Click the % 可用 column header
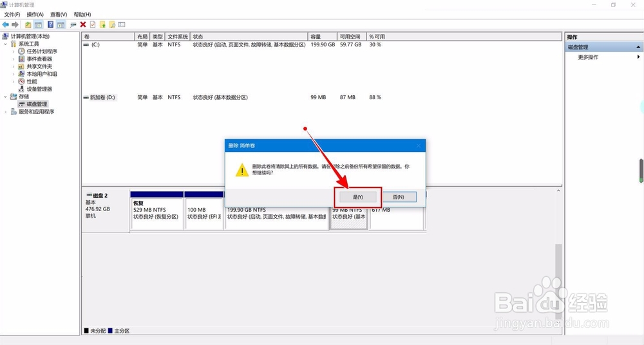The height and width of the screenshot is (345, 644). (464, 37)
